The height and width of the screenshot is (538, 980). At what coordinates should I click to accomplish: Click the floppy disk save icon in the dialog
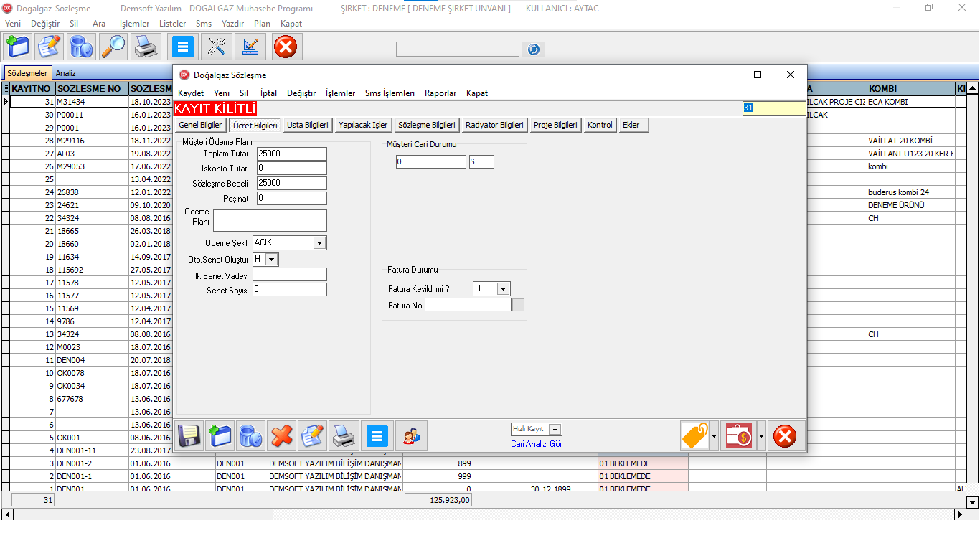coord(189,435)
